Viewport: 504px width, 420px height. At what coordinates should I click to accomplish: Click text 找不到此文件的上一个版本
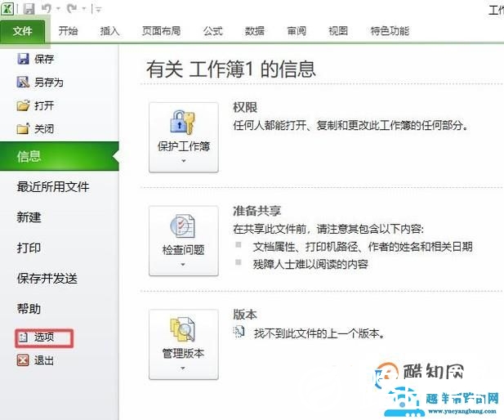tap(319, 333)
